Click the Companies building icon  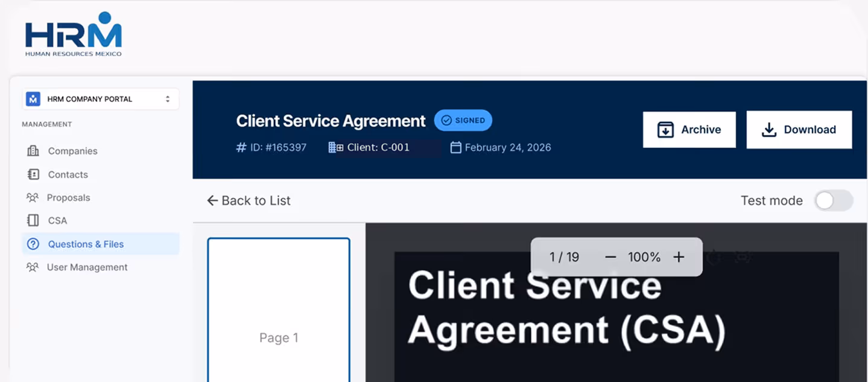pos(33,151)
